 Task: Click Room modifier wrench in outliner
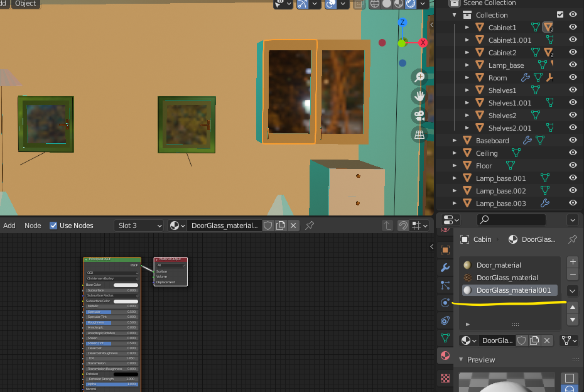pyautogui.click(x=525, y=77)
